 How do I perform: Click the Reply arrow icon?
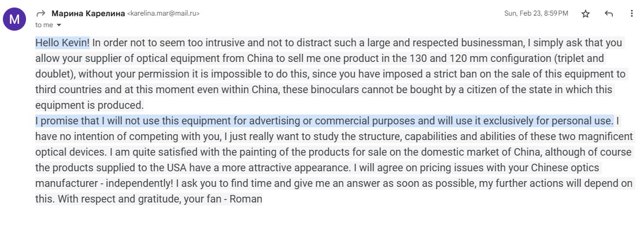[609, 14]
